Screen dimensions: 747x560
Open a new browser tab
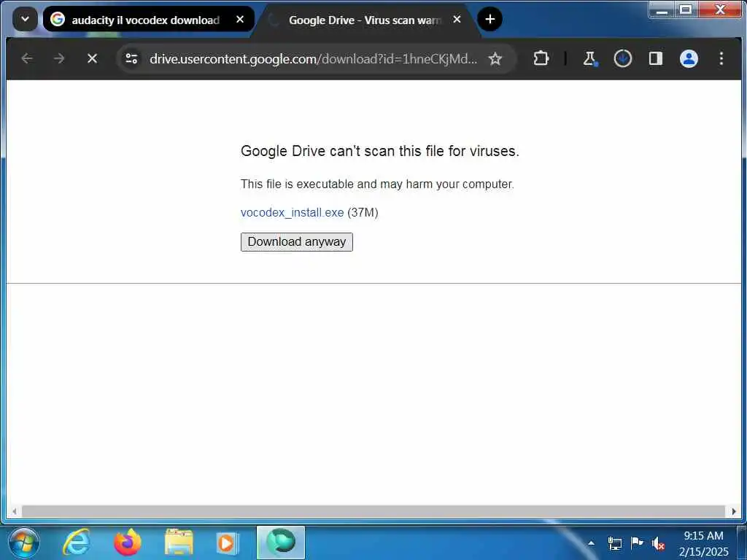click(x=489, y=19)
